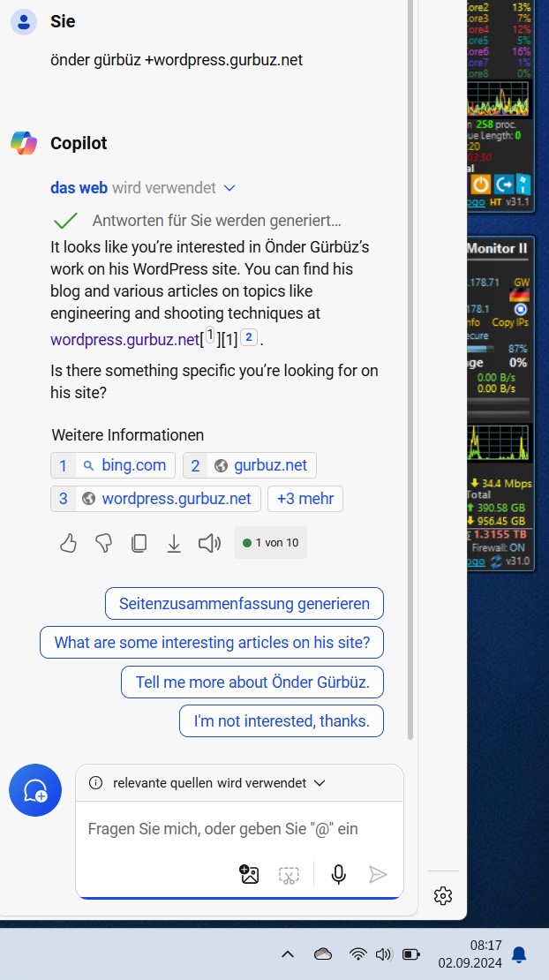Choose 'I'm not interested, thanks.'

point(282,721)
